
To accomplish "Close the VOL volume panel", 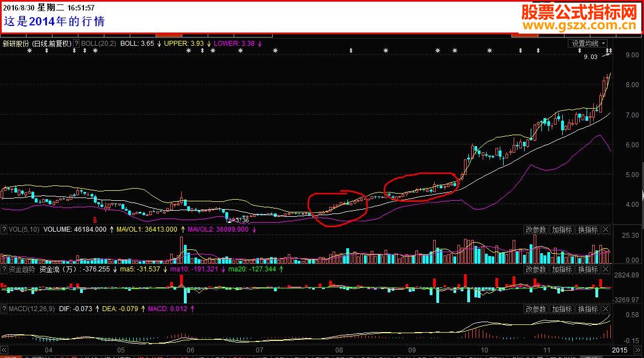I will tap(606, 229).
